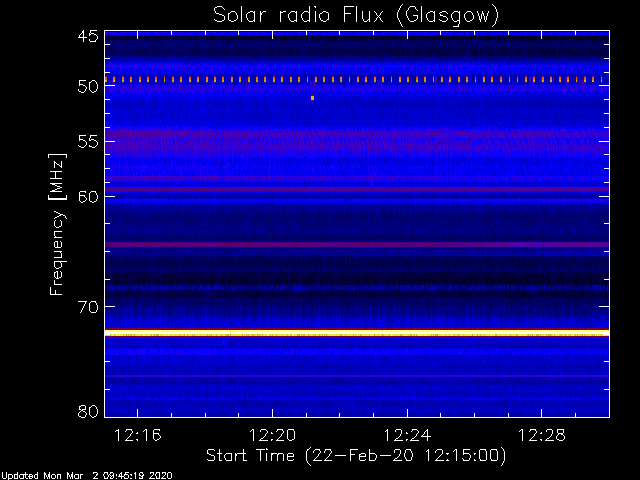Click the 55 frequency tick label
Viewport: 640px width, 480px height.
pyautogui.click(x=88, y=142)
